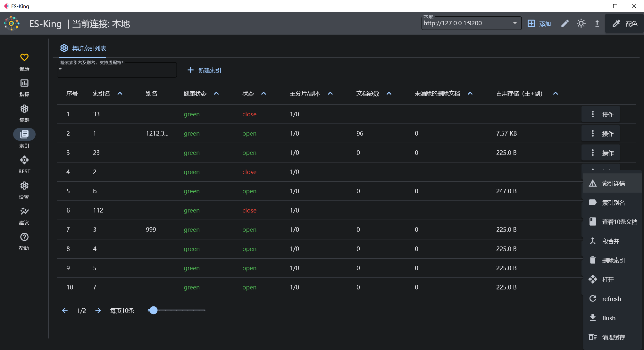Click the upload arrow icon in the header
Screen dimensions: 644x350
597,24
